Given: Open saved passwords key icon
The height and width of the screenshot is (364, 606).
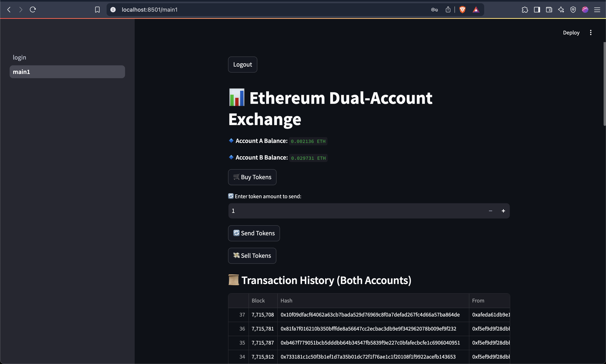Looking at the screenshot, I should pos(434,10).
